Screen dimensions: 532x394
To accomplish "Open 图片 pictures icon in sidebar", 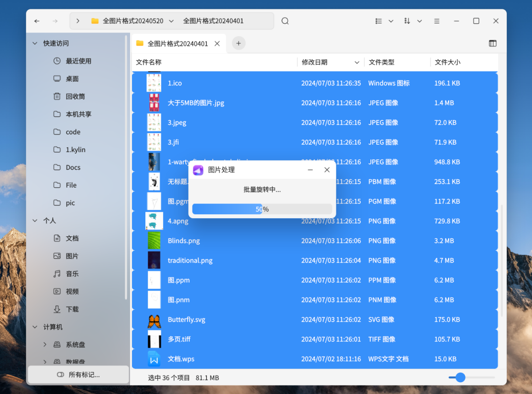I will [x=57, y=256].
